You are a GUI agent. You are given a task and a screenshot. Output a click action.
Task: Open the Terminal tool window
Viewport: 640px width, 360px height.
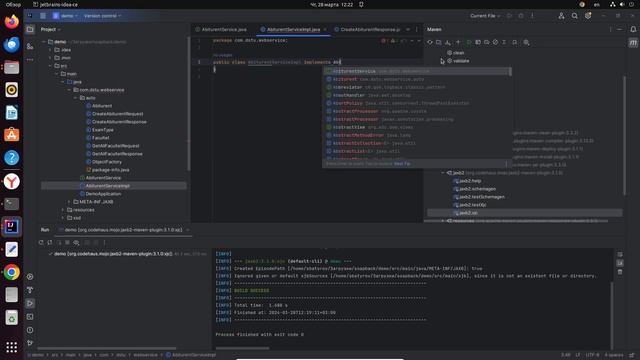coord(30,317)
